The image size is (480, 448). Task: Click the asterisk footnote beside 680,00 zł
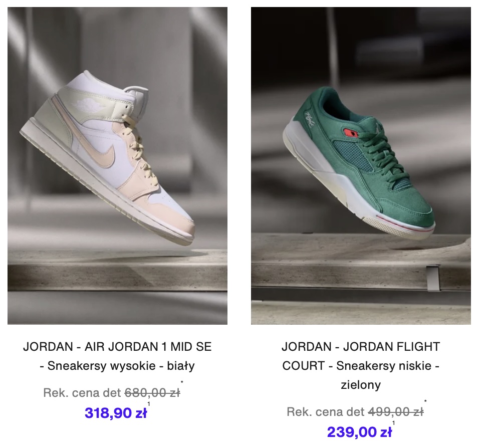click(x=182, y=382)
